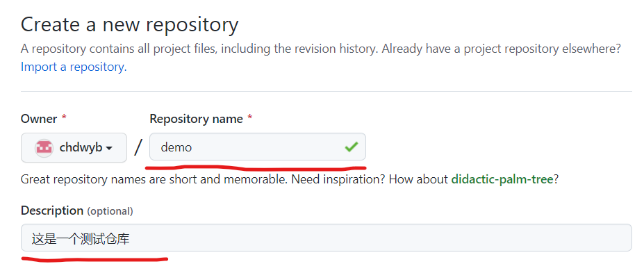
Task: Open the Import a repository link
Action: tap(74, 67)
